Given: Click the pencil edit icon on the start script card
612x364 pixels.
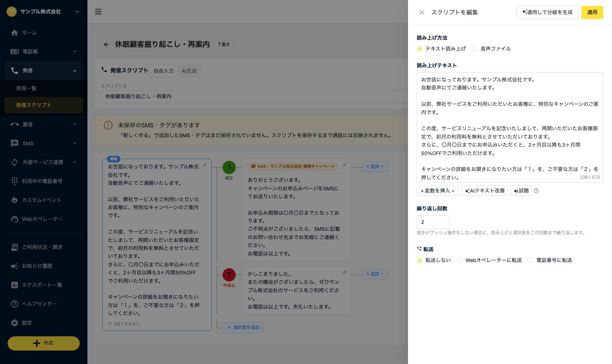Looking at the screenshot, I should [x=205, y=165].
